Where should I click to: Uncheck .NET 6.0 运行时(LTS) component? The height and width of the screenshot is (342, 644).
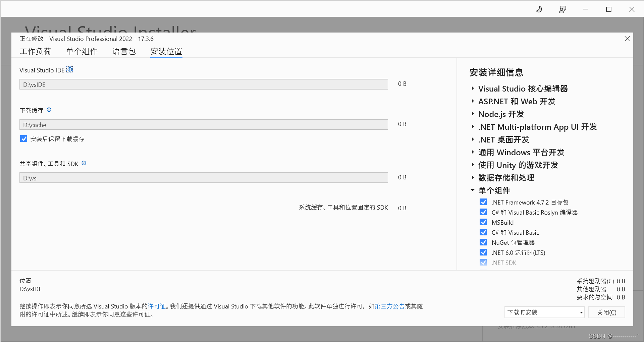(x=483, y=252)
